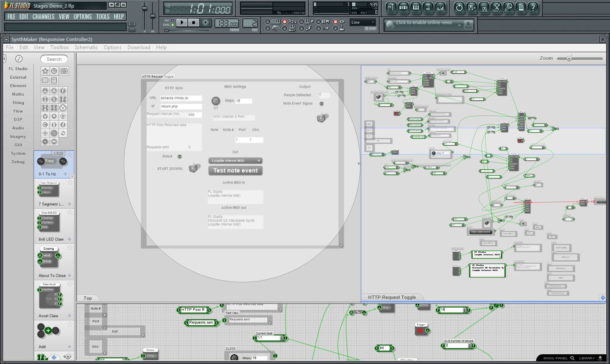Viewport: 610px width, 364px height.
Task: Click the favorites star filter in toolbox
Action: point(45,71)
